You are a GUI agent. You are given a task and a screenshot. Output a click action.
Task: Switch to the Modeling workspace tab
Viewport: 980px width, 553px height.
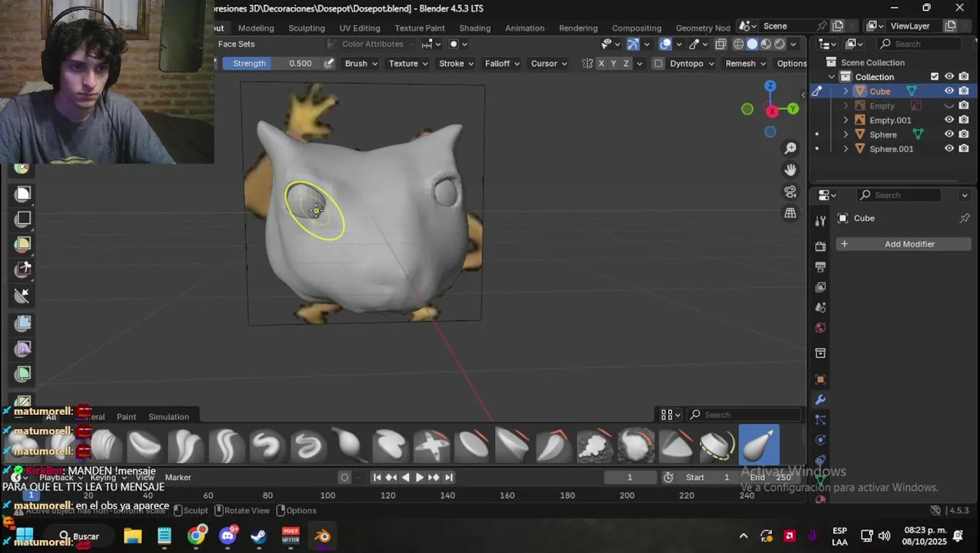coord(256,28)
